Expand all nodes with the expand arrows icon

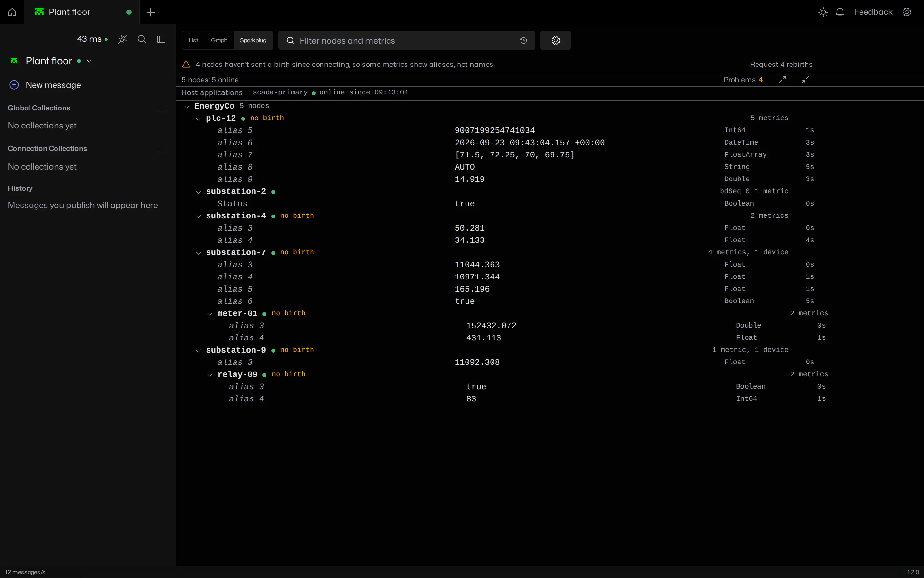[x=782, y=80]
